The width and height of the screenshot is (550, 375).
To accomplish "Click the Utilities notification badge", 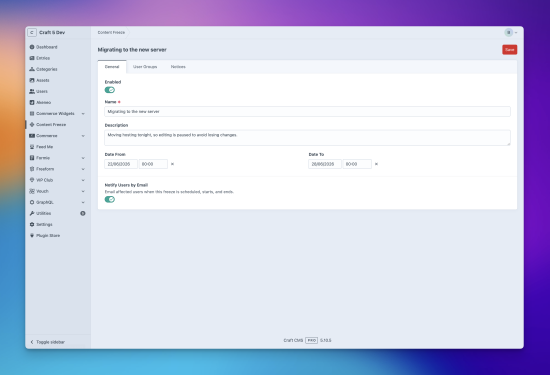I will coord(83,213).
